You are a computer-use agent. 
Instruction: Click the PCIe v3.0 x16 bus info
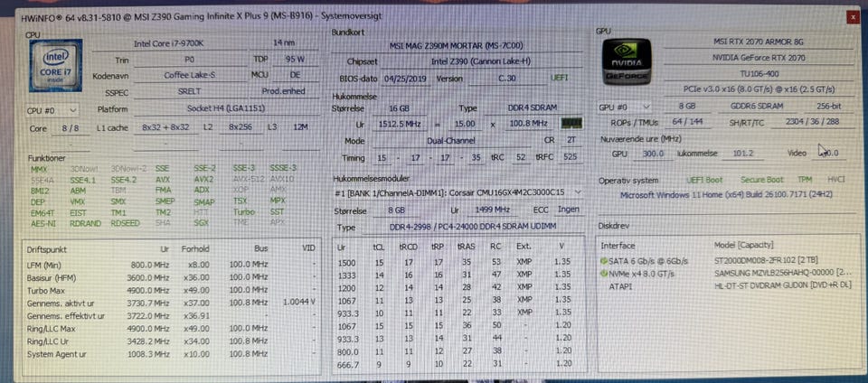pyautogui.click(x=759, y=89)
